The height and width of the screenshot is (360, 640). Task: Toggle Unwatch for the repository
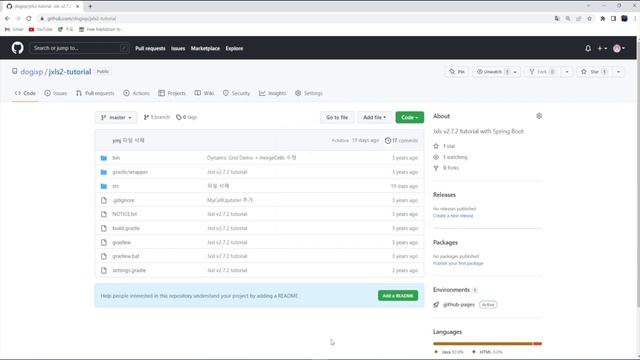489,72
